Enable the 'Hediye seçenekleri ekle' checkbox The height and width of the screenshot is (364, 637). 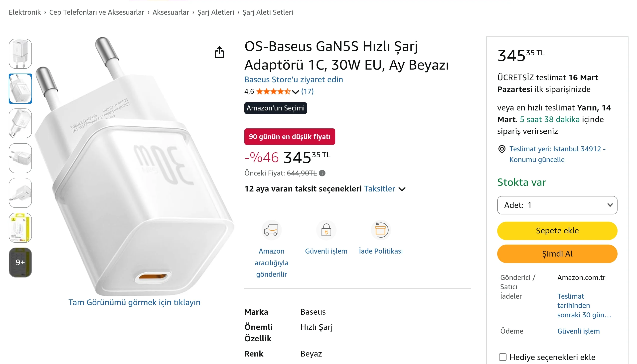(x=503, y=357)
